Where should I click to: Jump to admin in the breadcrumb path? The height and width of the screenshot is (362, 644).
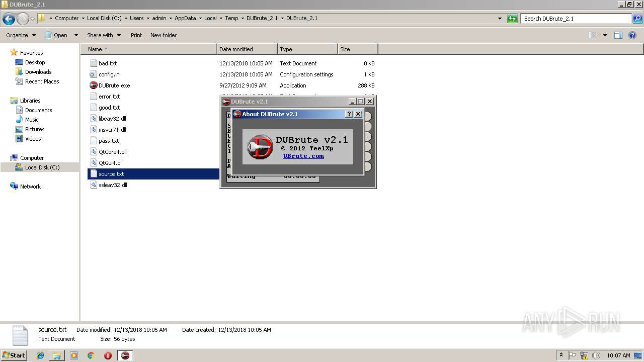pyautogui.click(x=159, y=18)
